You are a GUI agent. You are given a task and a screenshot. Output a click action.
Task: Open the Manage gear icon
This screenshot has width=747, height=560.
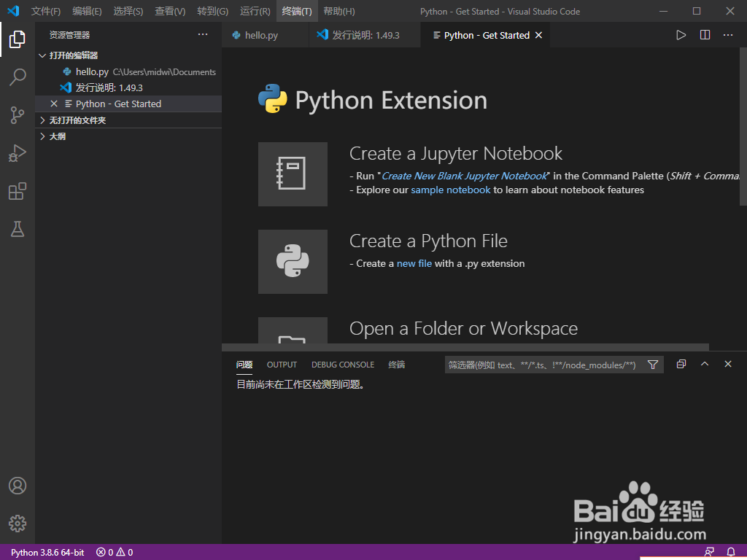coord(18,524)
